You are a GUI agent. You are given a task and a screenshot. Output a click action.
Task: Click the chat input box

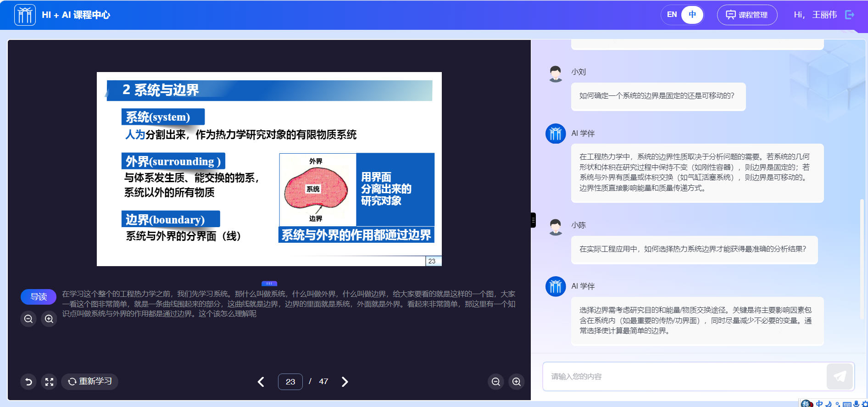tap(684, 377)
